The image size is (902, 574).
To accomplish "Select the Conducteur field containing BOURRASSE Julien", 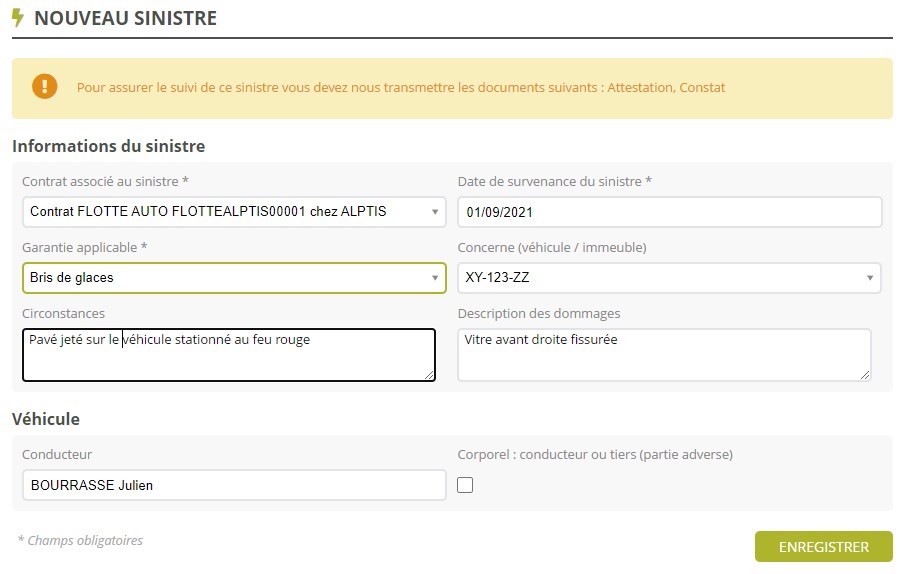I will point(234,486).
